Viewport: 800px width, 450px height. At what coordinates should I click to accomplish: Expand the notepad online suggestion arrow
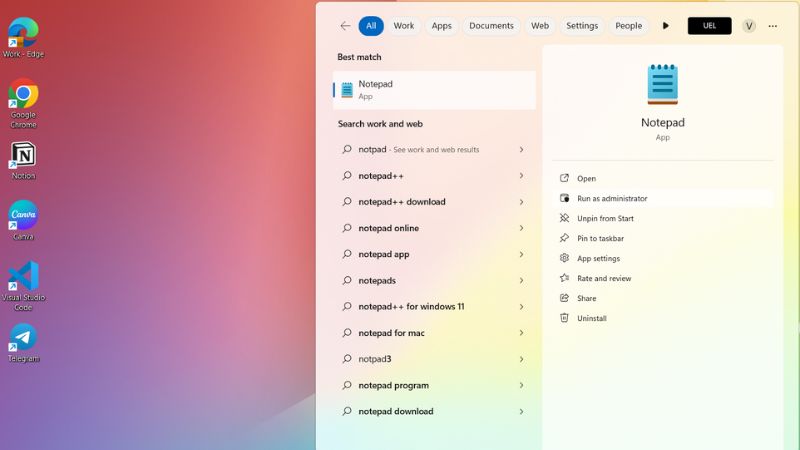(x=521, y=228)
